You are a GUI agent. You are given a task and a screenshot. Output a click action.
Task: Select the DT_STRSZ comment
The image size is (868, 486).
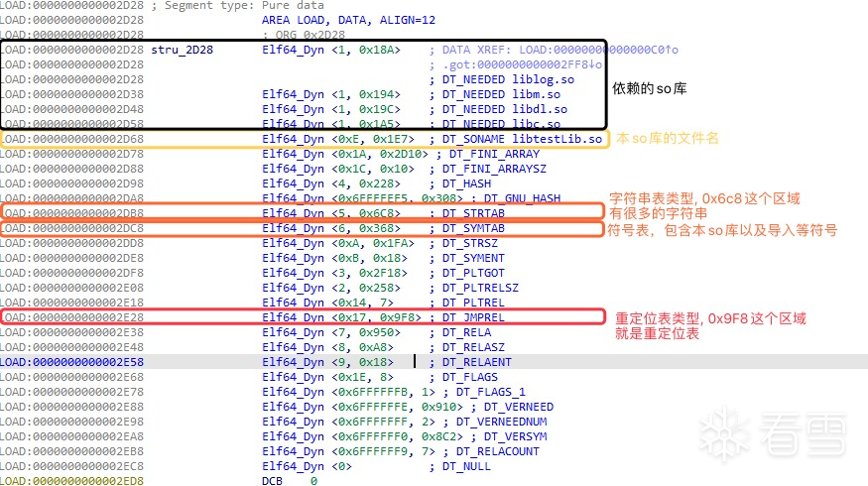pos(469,243)
